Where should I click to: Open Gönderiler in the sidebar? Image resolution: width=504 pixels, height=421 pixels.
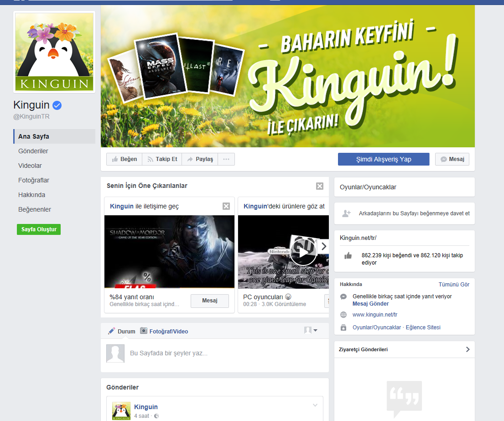33,151
